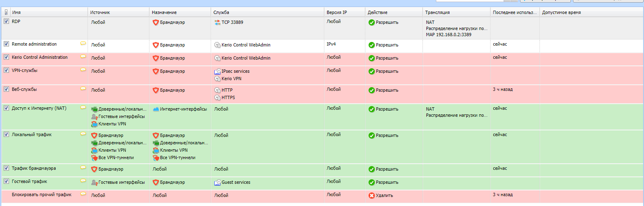Click the comment bubble icon for Трафик брандмауэра
Screen dimensions: 644x206
coord(83,168)
